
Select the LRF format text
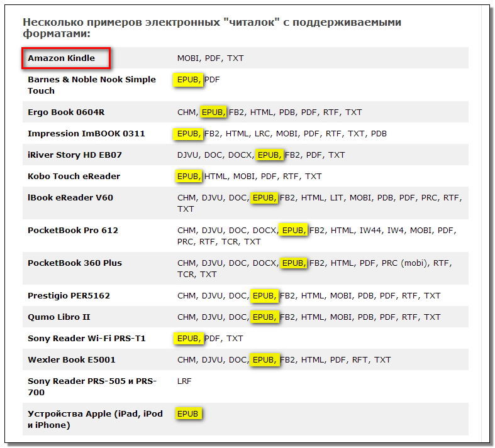tap(184, 381)
